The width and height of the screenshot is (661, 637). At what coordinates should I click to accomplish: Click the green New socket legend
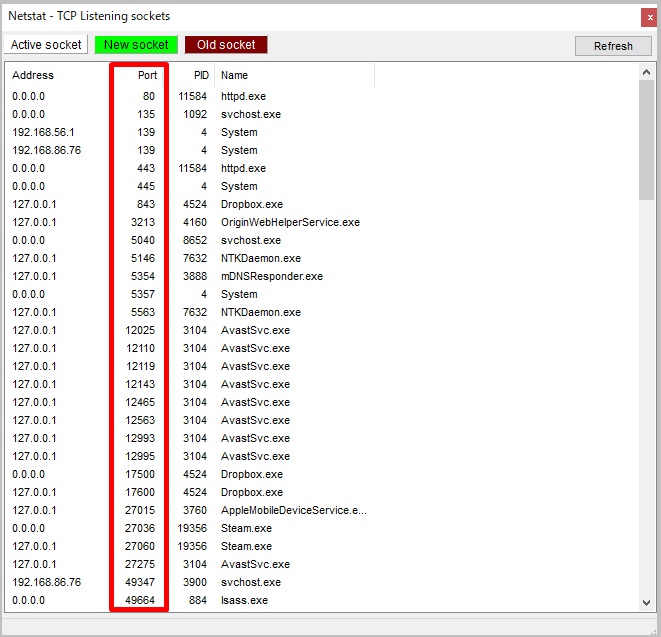tap(136, 45)
